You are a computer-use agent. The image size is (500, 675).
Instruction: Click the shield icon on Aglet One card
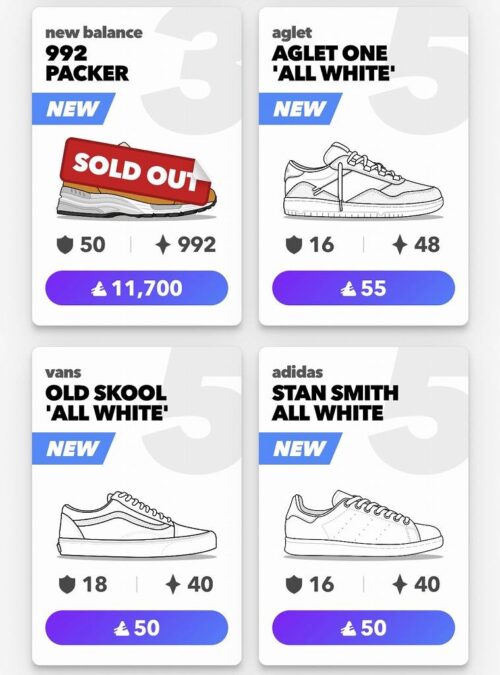click(294, 245)
